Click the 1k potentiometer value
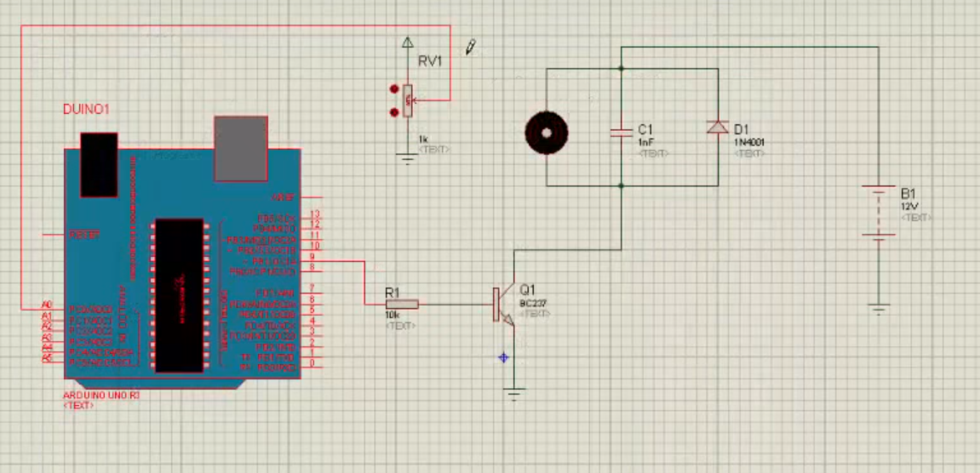 tap(422, 139)
